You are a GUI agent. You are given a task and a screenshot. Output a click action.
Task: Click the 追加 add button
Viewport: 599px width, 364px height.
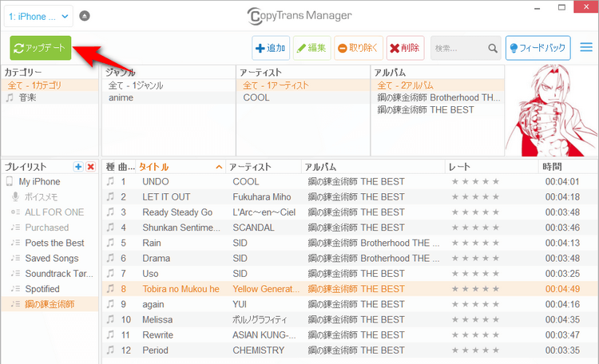pos(271,48)
